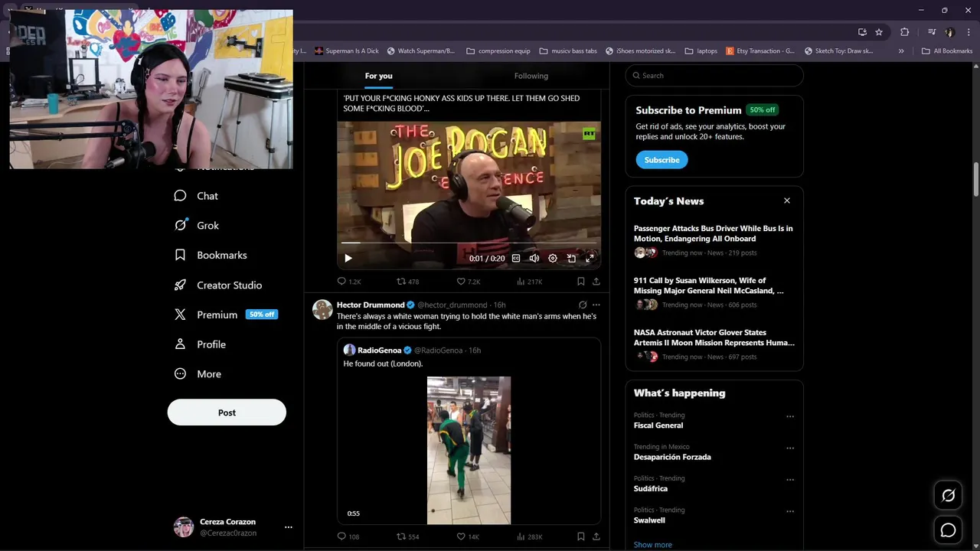Open video settings gear on Joe Rogan video
Screen dimensions: 980x551
click(x=553, y=259)
